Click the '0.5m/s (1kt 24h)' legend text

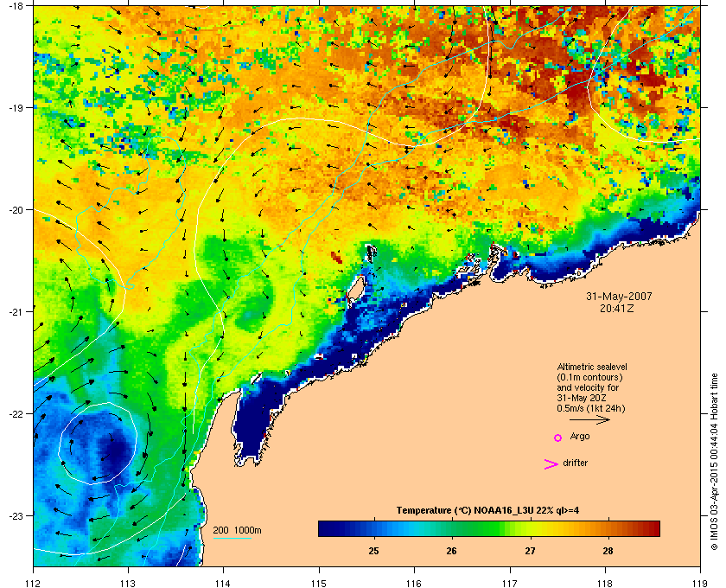pyautogui.click(x=591, y=409)
